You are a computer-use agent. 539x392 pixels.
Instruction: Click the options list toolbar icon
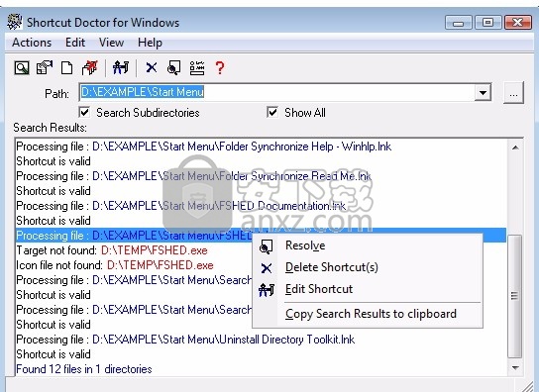coord(197,67)
